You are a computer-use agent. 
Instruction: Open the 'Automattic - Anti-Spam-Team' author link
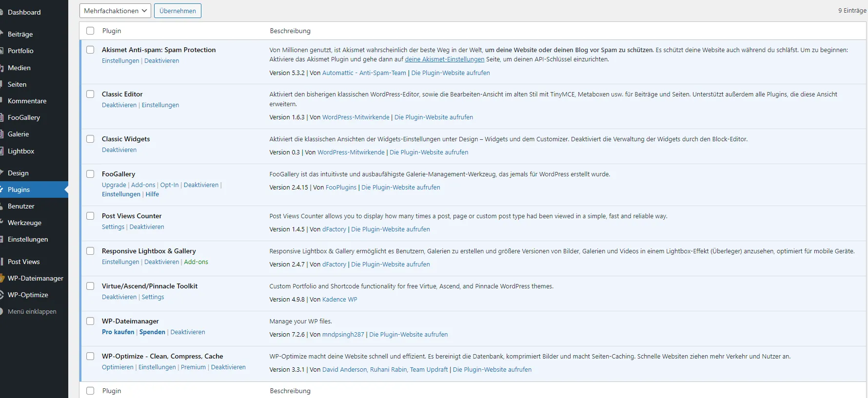(364, 73)
